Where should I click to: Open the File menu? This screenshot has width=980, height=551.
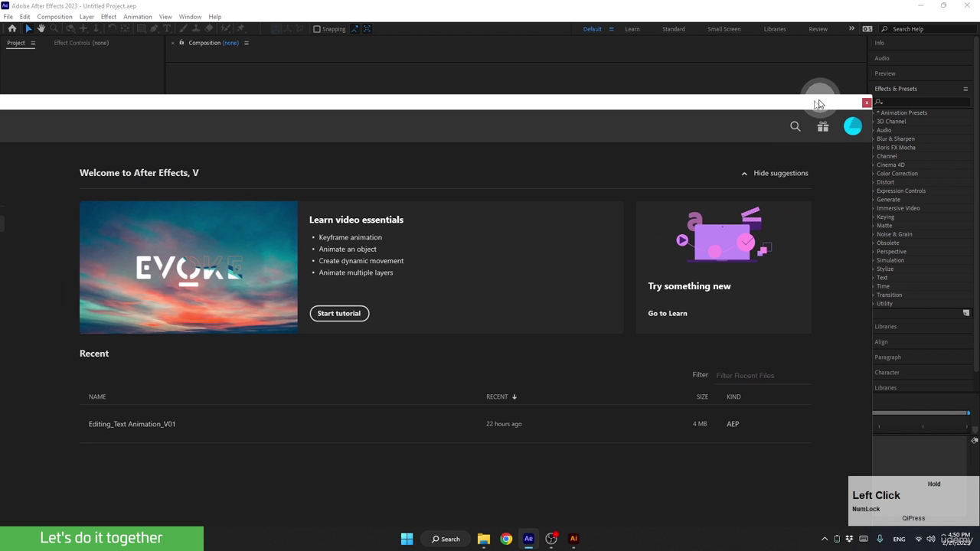click(8, 16)
